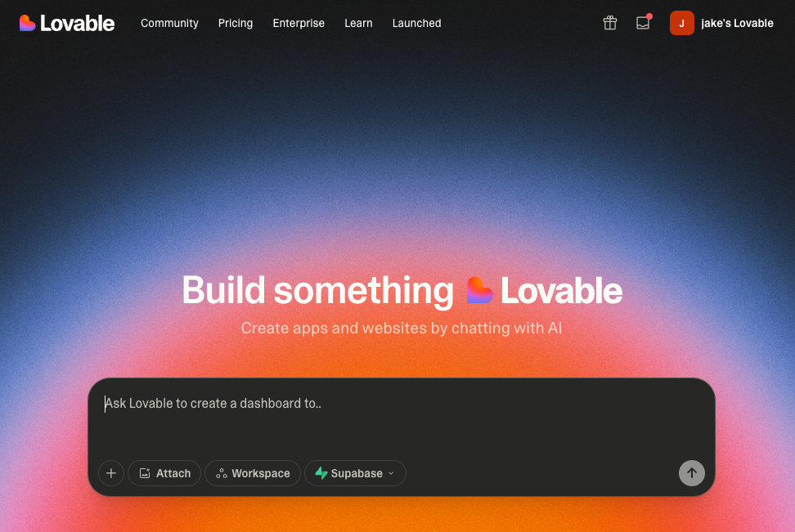
Task: Click the orange J avatar
Action: pyautogui.click(x=681, y=23)
